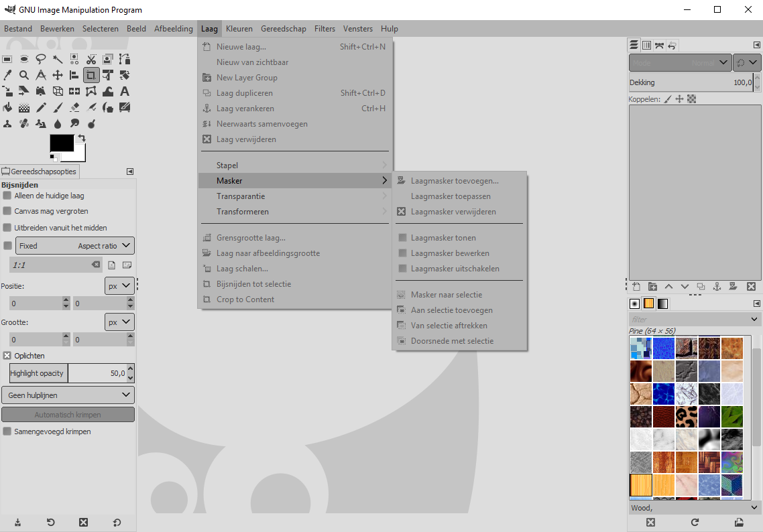Uncheck the Oplichten checkbox

click(x=7, y=356)
